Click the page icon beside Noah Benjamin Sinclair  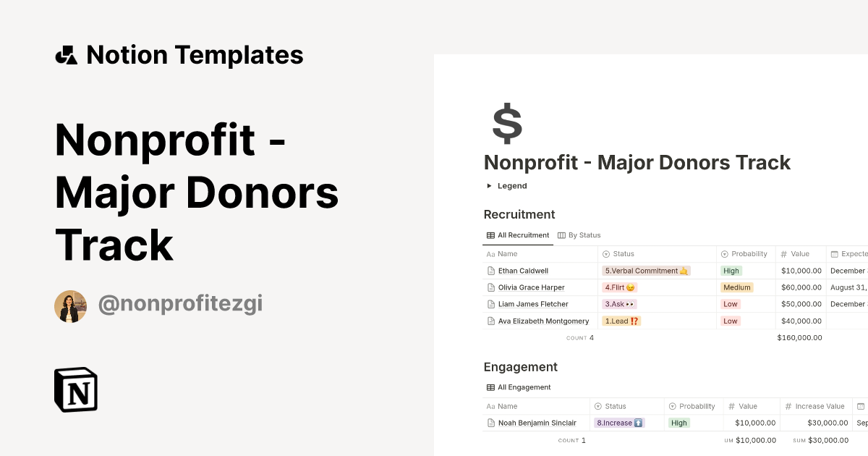491,423
